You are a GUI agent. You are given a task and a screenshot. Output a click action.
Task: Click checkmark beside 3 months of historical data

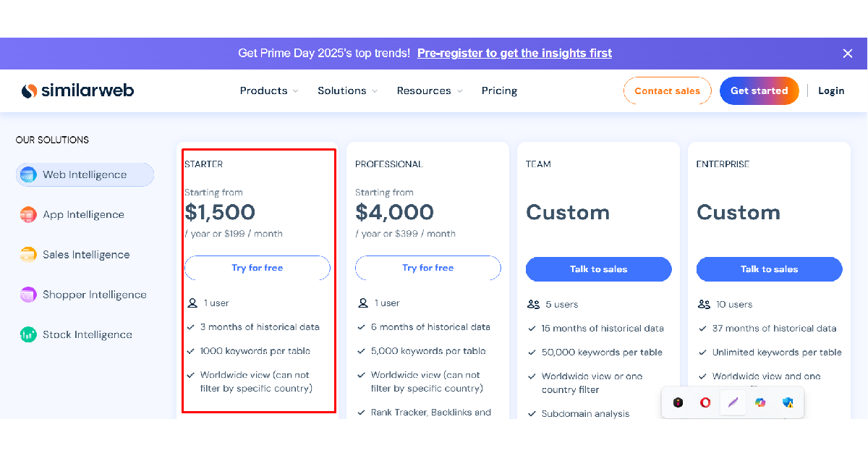[191, 327]
